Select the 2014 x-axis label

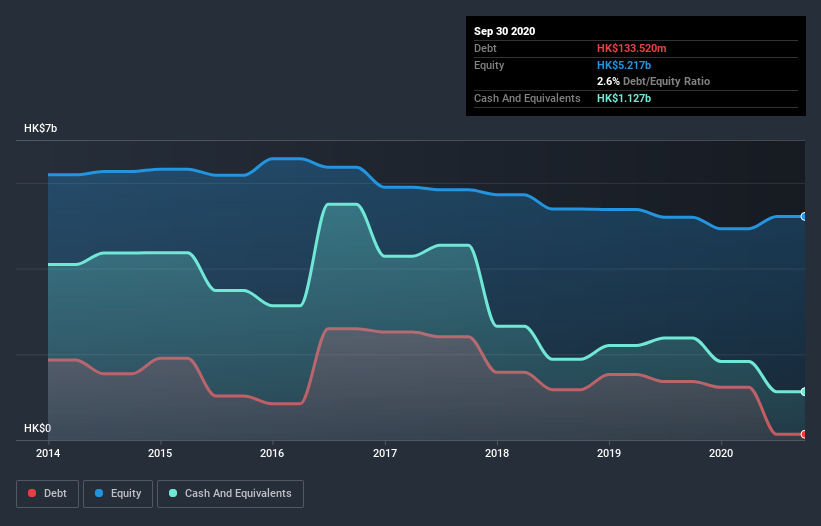pos(48,453)
